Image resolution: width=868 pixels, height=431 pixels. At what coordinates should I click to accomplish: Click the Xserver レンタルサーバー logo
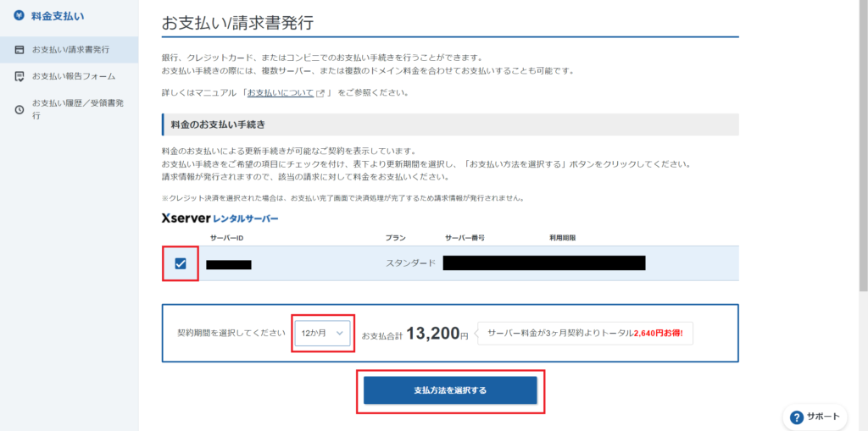click(220, 218)
